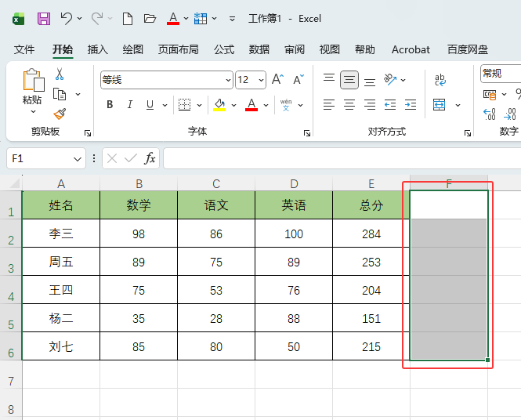Expand ribbon font color palette arrow

coord(266,105)
